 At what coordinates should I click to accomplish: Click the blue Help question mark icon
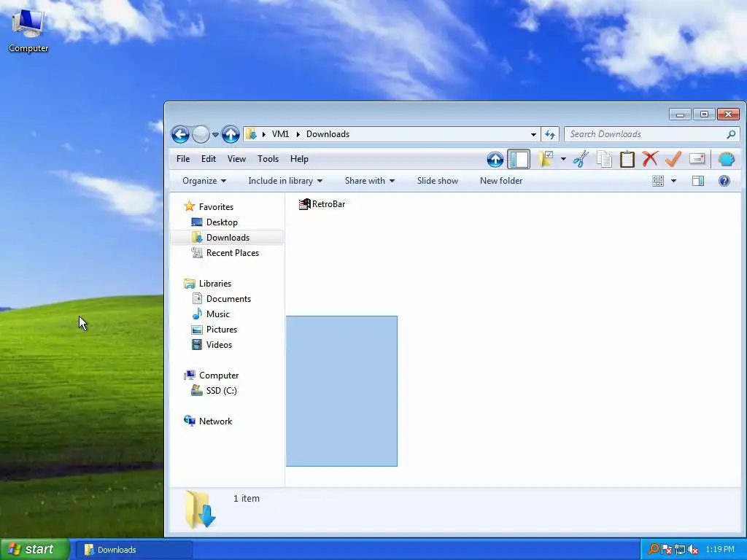724,181
